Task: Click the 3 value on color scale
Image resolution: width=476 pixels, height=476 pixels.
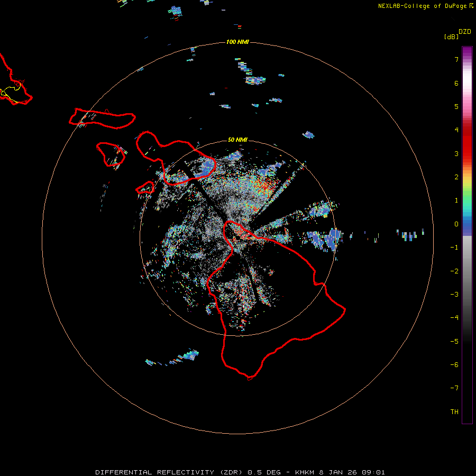Action: tap(456, 153)
